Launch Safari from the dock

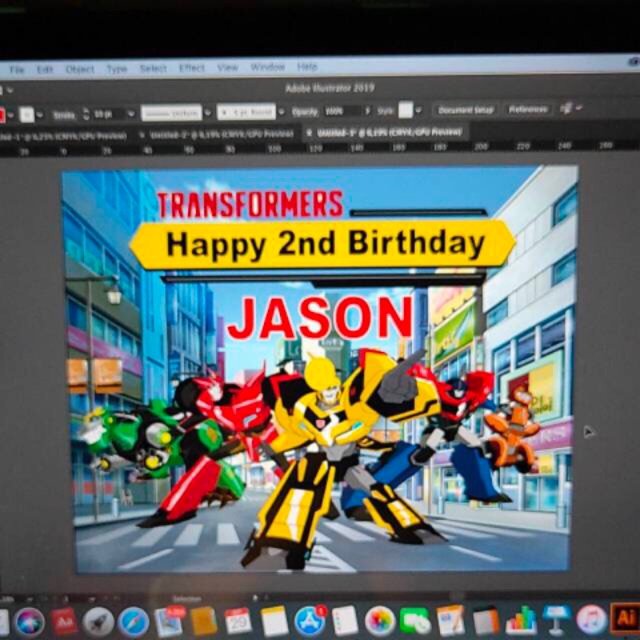click(x=133, y=621)
